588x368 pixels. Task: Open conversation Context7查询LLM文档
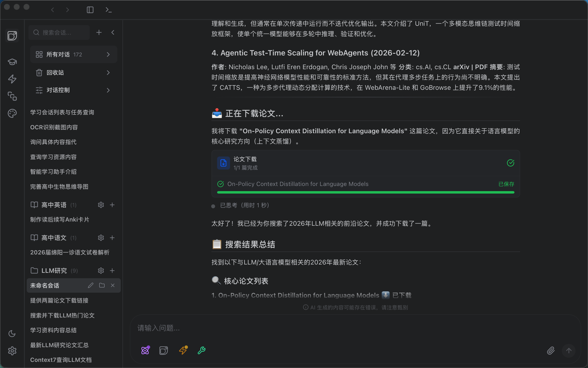(61, 360)
